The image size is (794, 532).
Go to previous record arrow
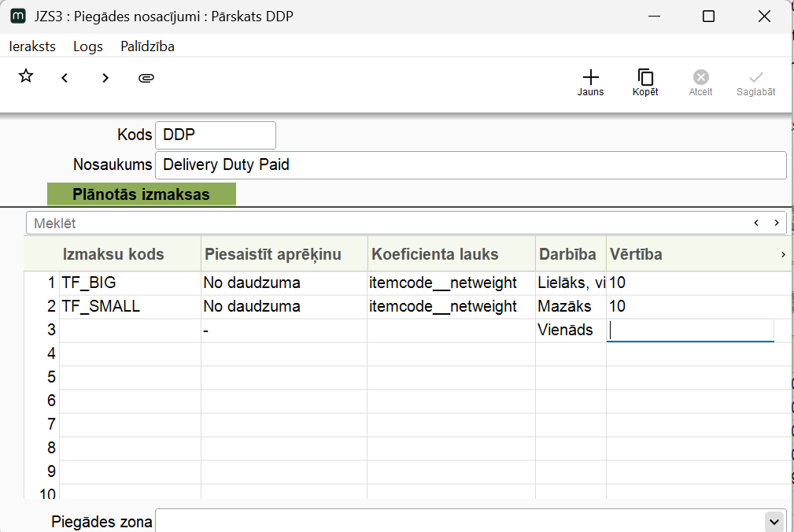click(x=65, y=78)
